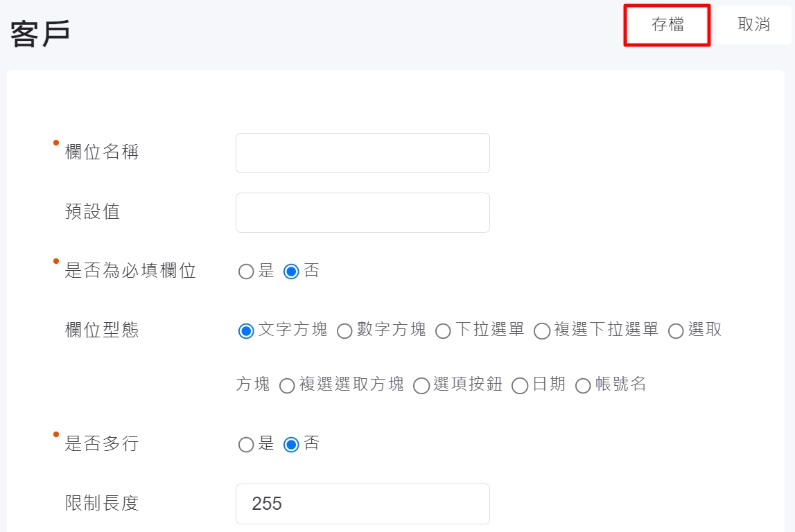
Task: Select 否 for 是否為必填欄位
Action: coord(292,272)
